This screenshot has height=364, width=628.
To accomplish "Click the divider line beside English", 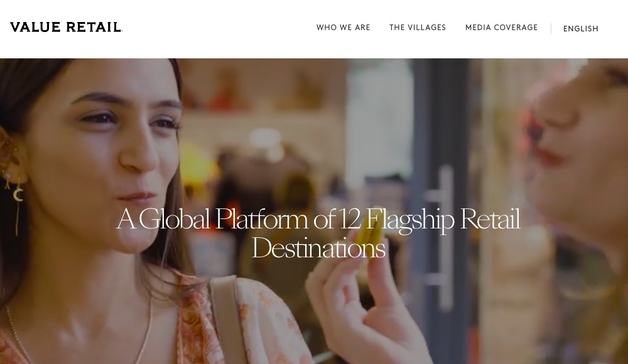I will [551, 28].
